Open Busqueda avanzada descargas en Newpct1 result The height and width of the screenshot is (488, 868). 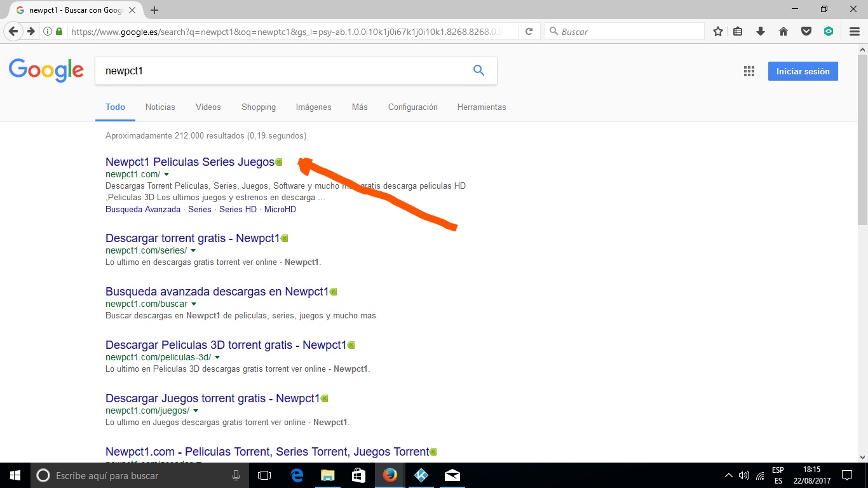tap(217, 292)
